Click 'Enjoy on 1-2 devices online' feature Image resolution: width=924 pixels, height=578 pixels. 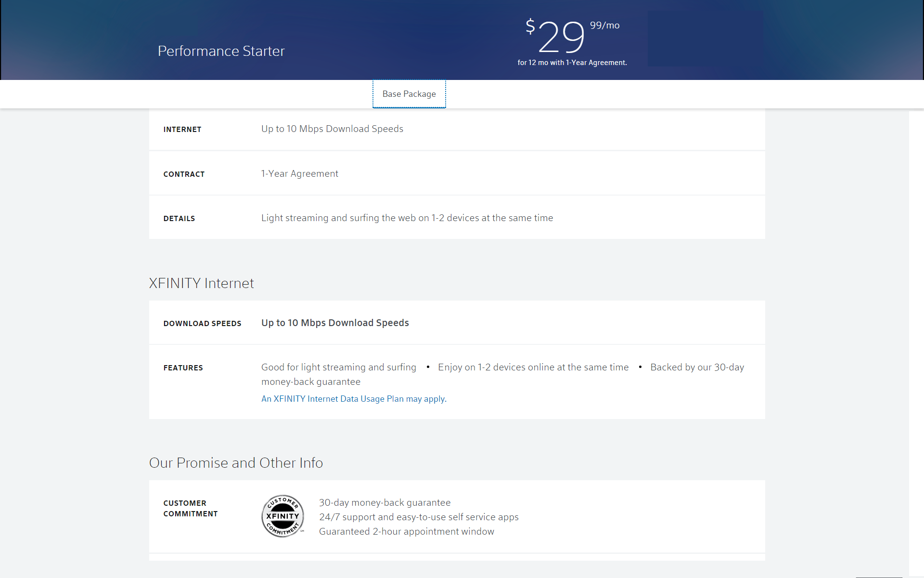[533, 368]
